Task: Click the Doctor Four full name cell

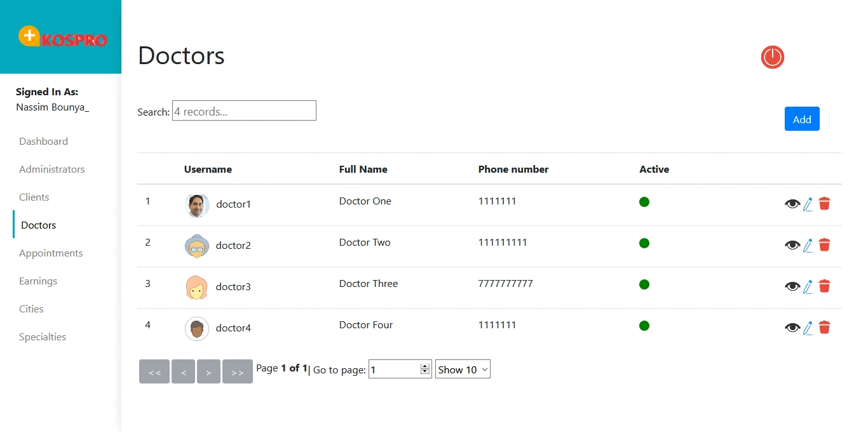Action: pyautogui.click(x=366, y=325)
